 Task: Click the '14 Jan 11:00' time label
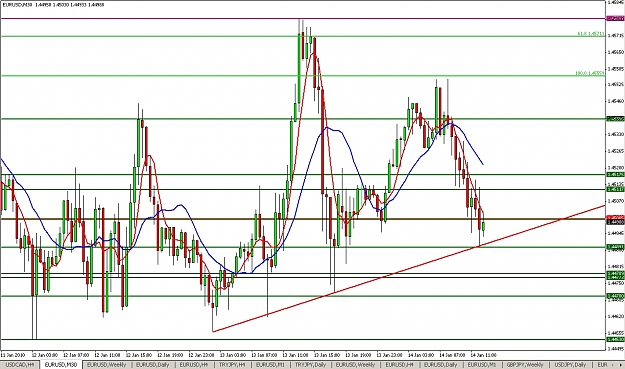(483, 355)
